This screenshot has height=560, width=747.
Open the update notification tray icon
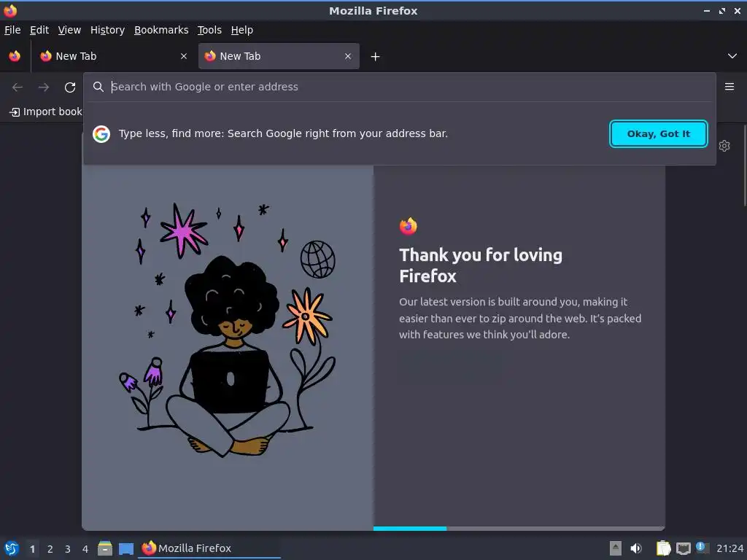click(701, 547)
